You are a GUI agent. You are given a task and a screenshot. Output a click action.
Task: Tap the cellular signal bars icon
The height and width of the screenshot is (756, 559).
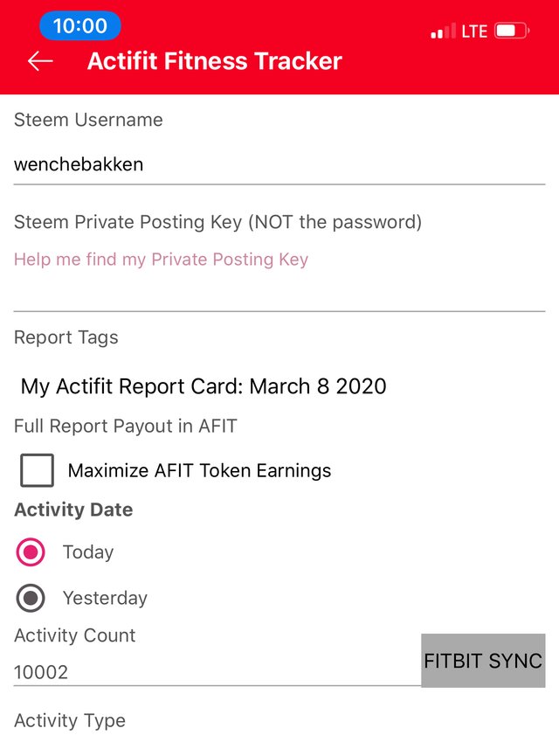point(443,31)
